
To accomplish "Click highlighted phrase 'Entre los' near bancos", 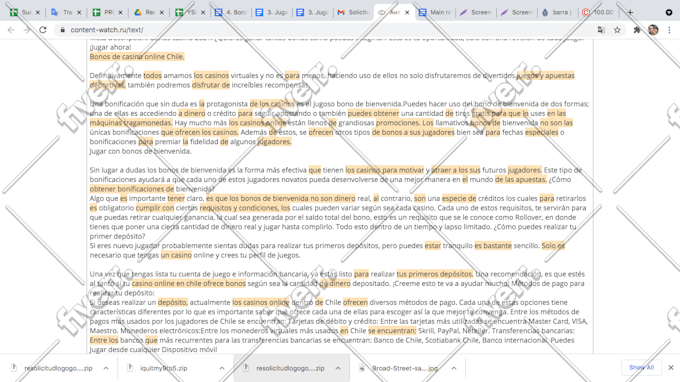I will click(104, 340).
